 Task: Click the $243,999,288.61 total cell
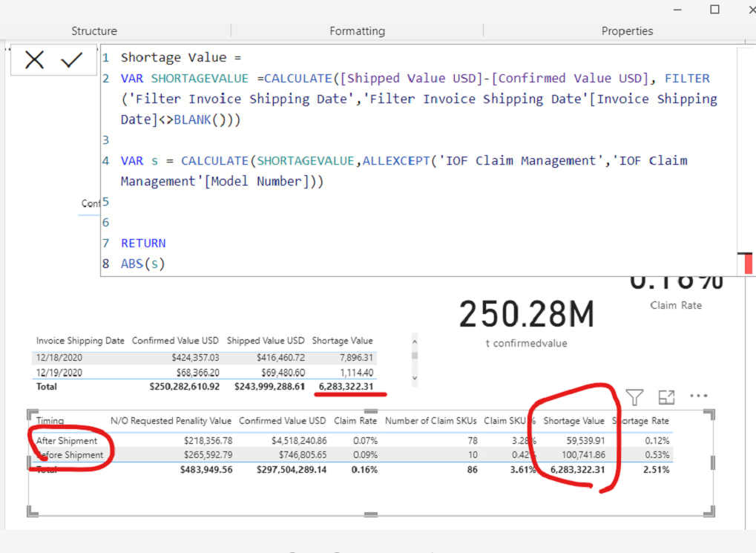(269, 387)
